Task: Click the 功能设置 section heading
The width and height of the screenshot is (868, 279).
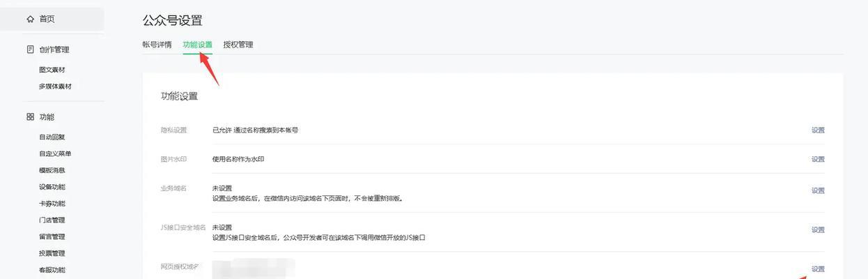Action: coord(179,96)
